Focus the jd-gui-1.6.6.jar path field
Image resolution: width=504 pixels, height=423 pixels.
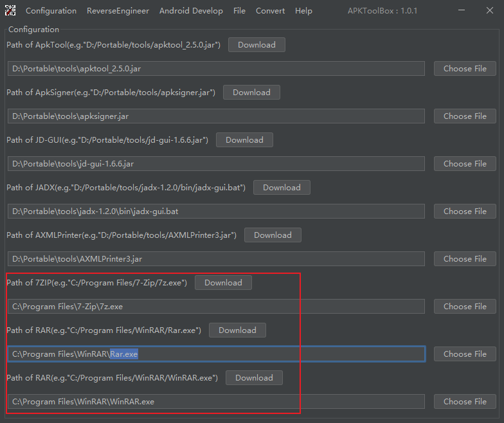(x=216, y=163)
